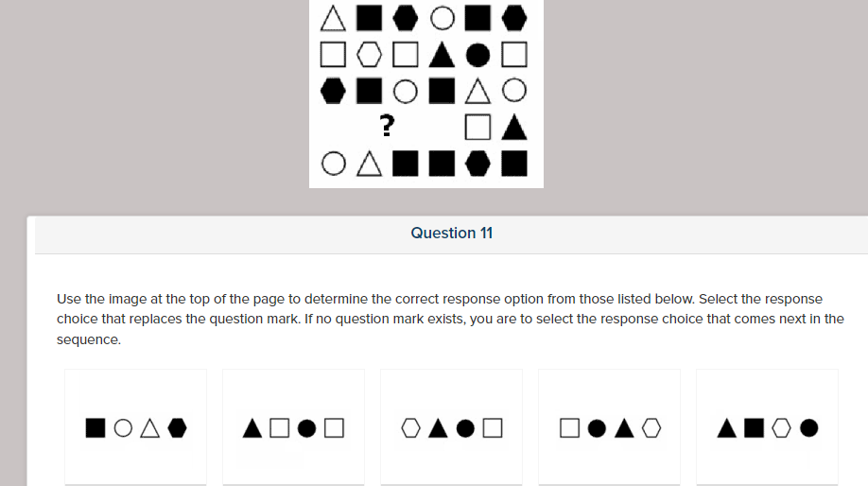The height and width of the screenshot is (486, 868).
Task: Choose the answer ending with a black circle
Action: 767,427
